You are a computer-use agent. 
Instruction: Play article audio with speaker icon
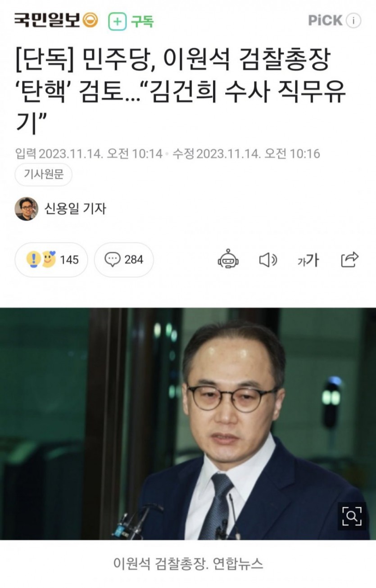pos(268,260)
